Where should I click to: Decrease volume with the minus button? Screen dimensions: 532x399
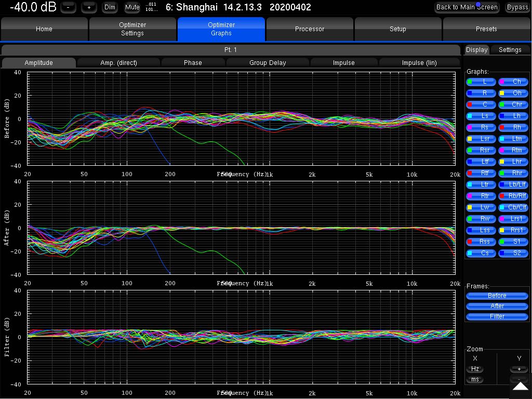click(x=68, y=7)
